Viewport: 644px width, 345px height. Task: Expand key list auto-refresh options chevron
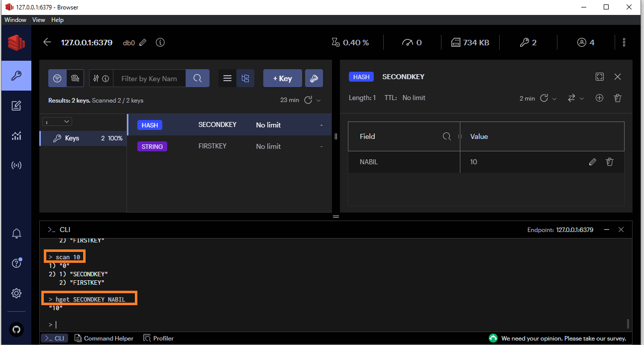319,100
